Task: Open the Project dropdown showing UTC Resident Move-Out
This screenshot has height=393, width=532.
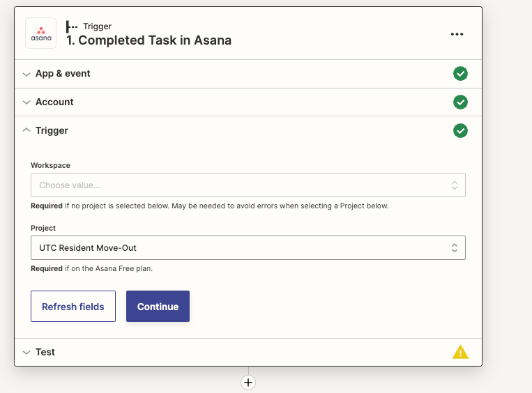Action: (x=248, y=248)
